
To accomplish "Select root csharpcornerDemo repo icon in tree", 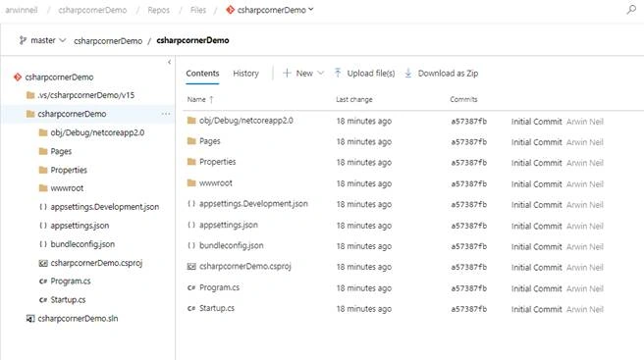I will pyautogui.click(x=18, y=77).
